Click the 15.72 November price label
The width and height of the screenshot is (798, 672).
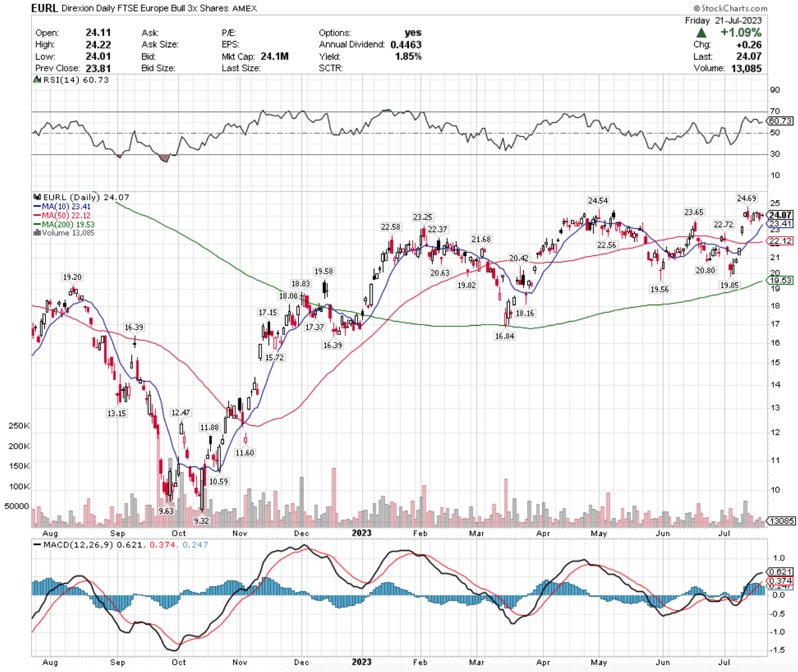(274, 358)
